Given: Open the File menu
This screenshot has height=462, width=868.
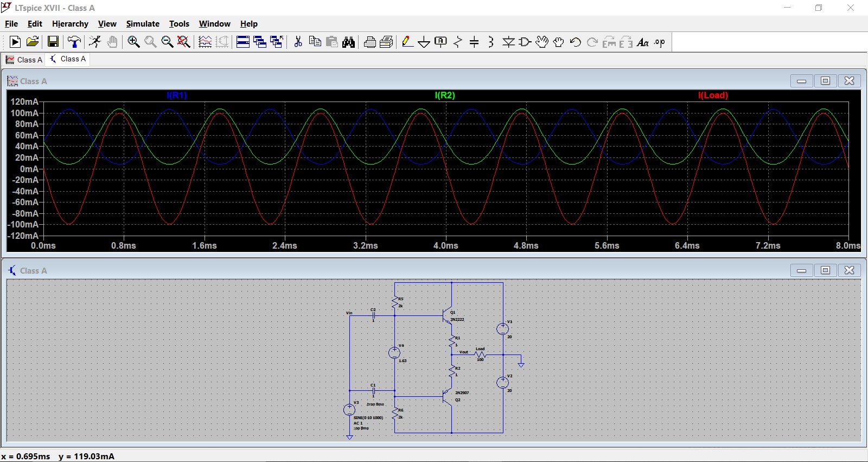Looking at the screenshot, I should pos(11,24).
